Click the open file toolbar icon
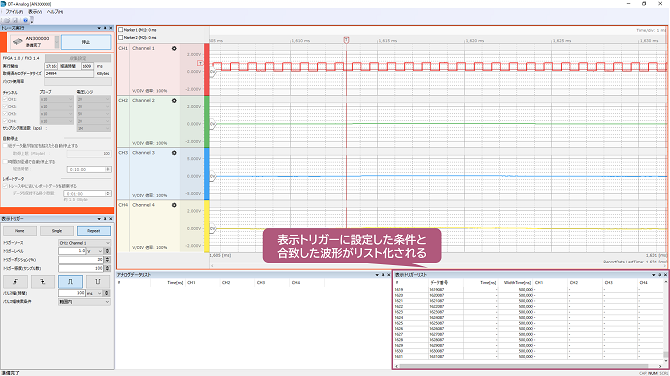This screenshot has height=376, width=670. coord(8,20)
